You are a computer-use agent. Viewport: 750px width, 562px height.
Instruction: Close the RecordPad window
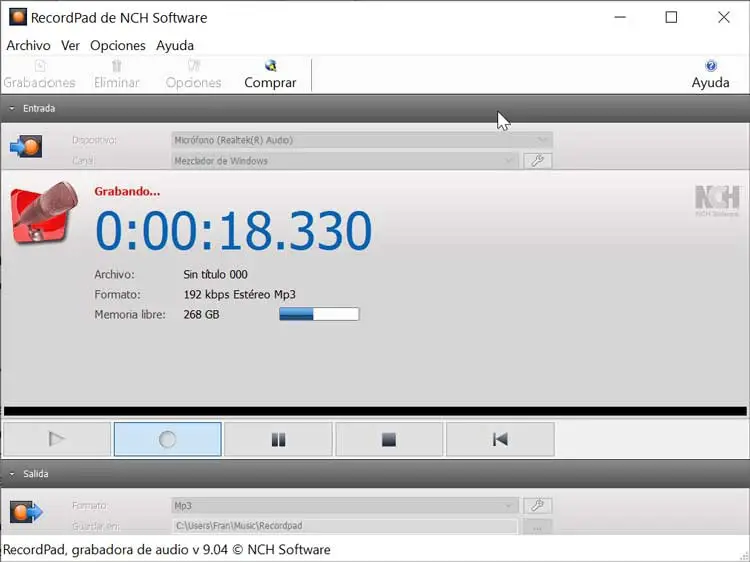[724, 17]
